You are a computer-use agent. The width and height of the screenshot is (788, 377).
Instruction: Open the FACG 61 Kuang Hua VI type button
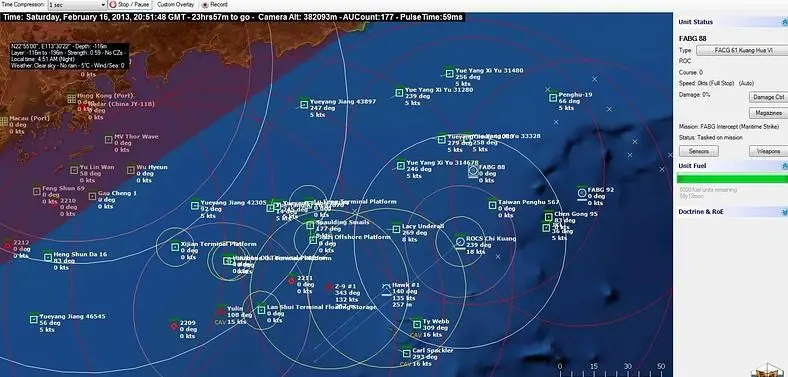[743, 51]
